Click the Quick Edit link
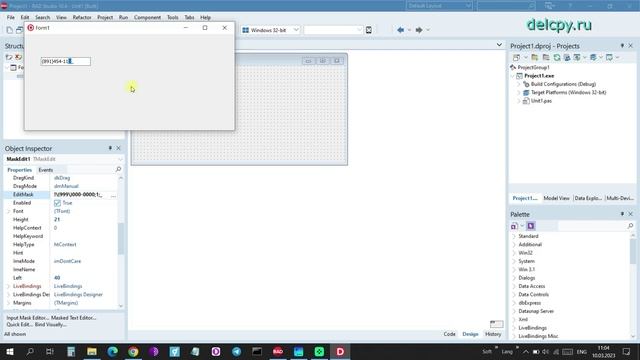The height and width of the screenshot is (360, 640). tap(19, 324)
